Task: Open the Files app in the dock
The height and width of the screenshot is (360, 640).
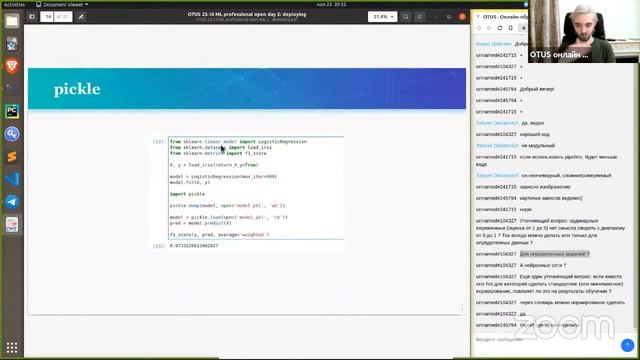Action: pos(12,21)
